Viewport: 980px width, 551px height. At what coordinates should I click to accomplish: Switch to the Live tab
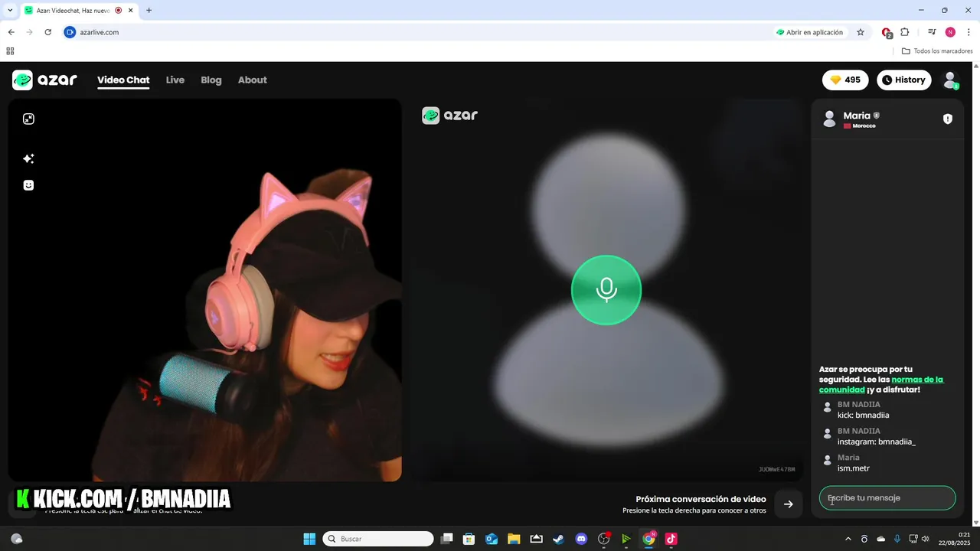click(x=175, y=80)
